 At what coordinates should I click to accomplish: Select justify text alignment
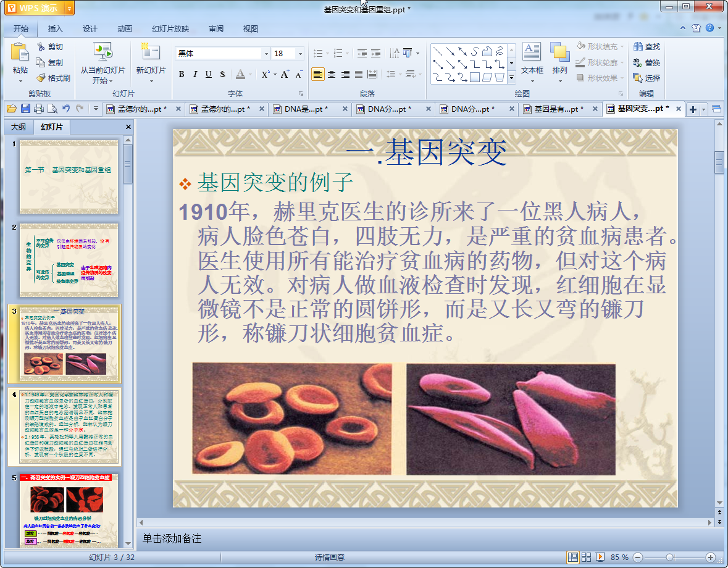[359, 74]
